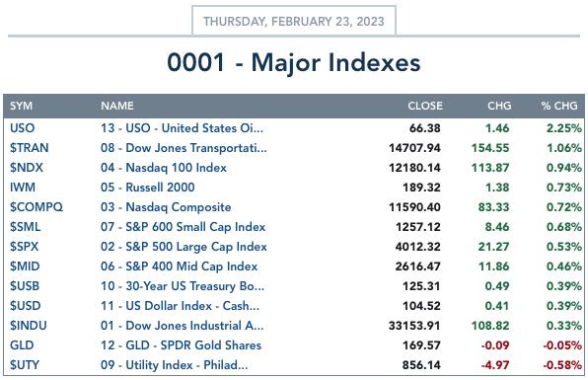
Task: Open the USO symbol link
Action: (22, 128)
